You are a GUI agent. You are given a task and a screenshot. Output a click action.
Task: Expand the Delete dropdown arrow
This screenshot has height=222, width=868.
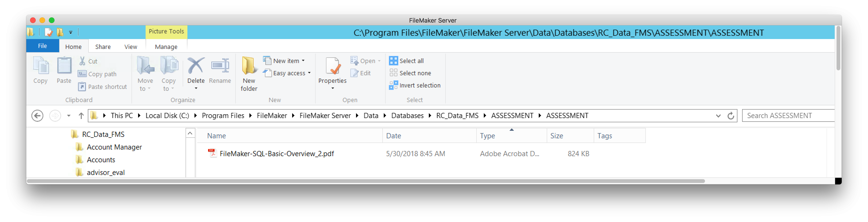pos(196,89)
